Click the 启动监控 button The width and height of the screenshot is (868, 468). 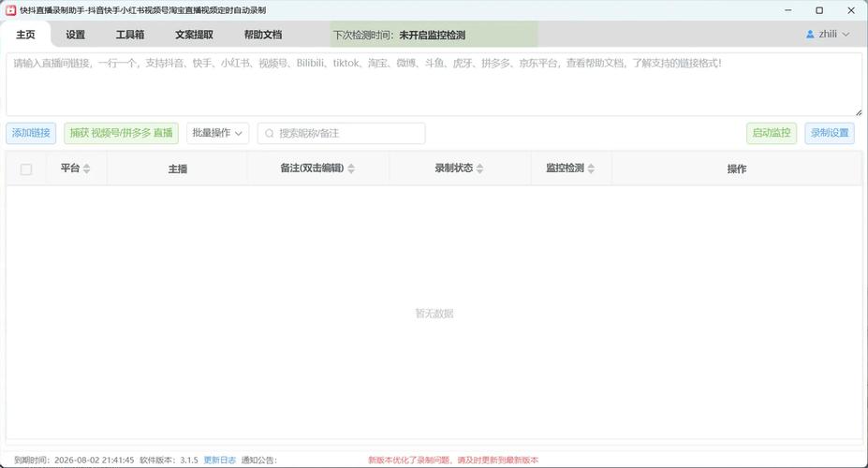(x=772, y=133)
